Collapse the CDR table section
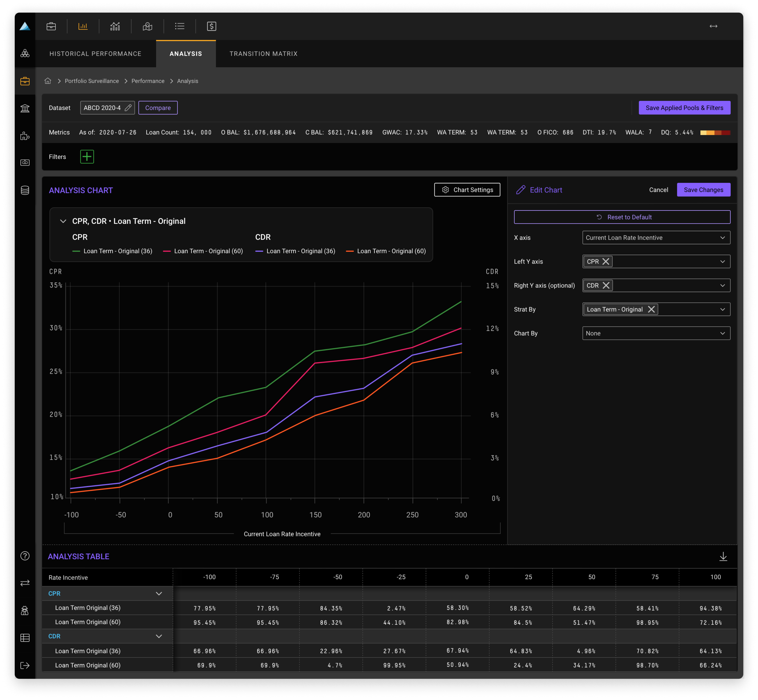The image size is (758, 700). 159,636
